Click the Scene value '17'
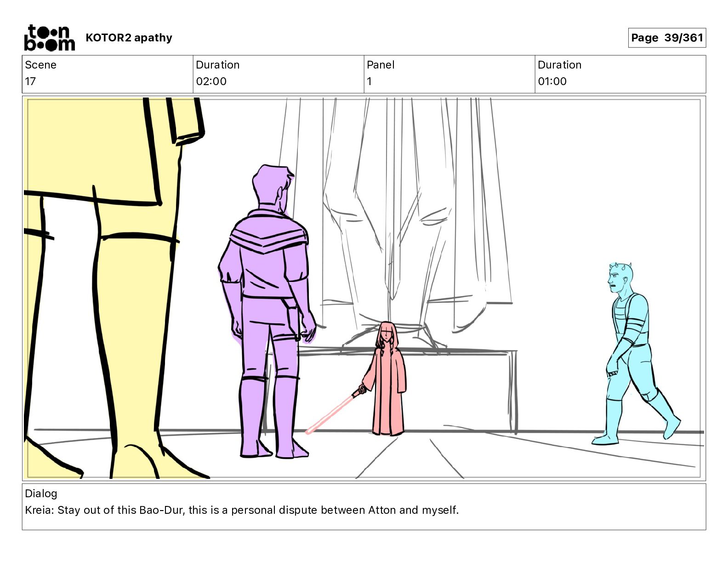This screenshot has width=728, height=563. click(30, 81)
